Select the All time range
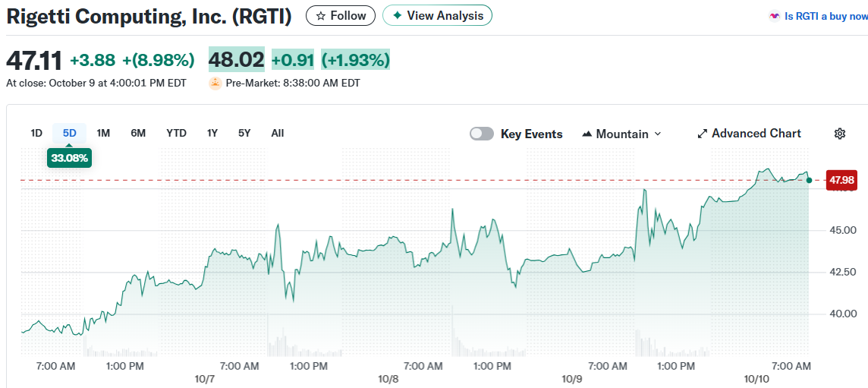 coord(278,133)
